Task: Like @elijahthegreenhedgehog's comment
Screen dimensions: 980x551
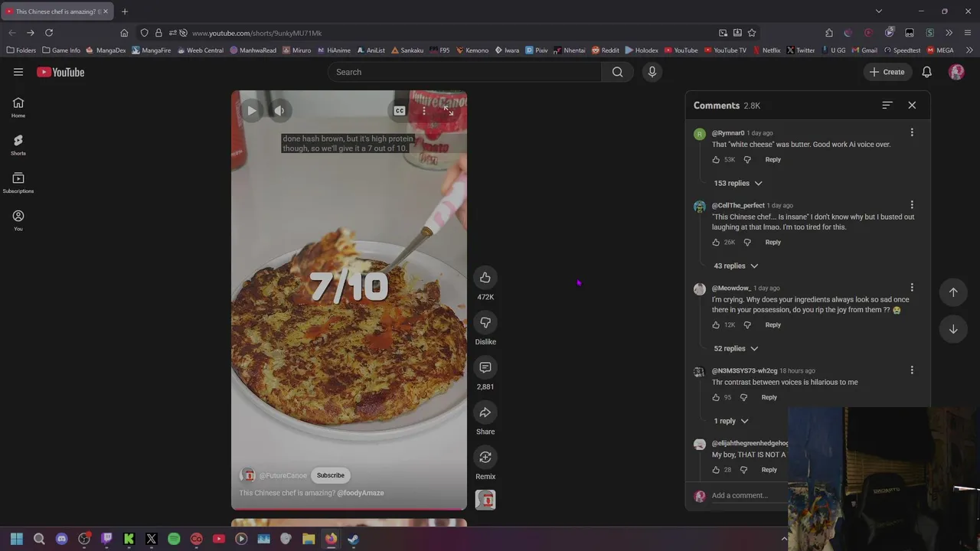Action: point(716,470)
